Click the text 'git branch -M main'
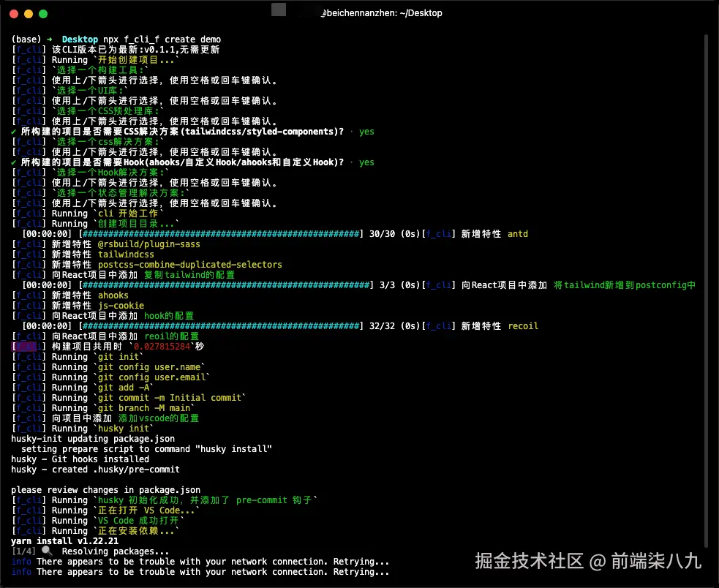This screenshot has width=719, height=588. point(144,408)
